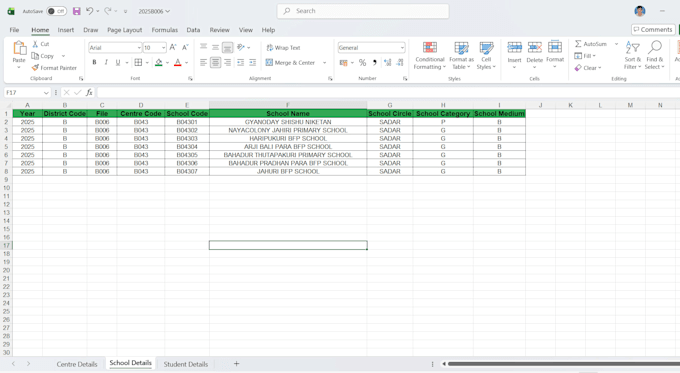Select column F header
Screen dimensions: 680x373
[288, 105]
